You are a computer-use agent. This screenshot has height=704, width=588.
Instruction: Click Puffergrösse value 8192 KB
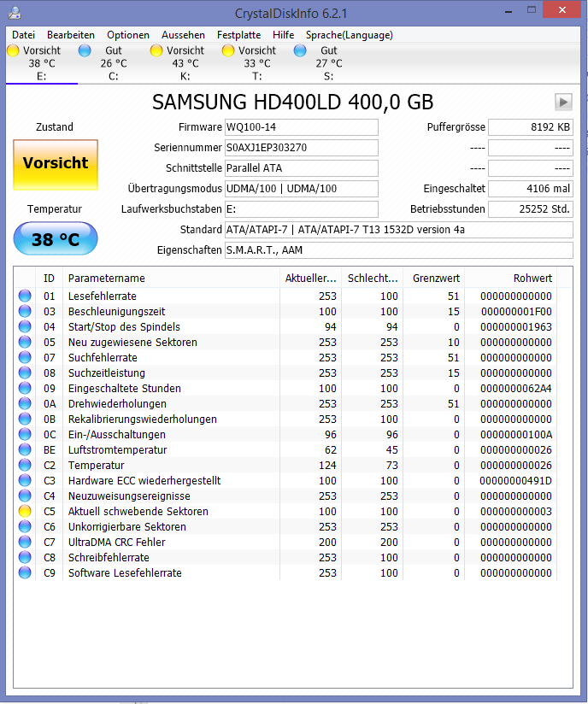click(531, 127)
